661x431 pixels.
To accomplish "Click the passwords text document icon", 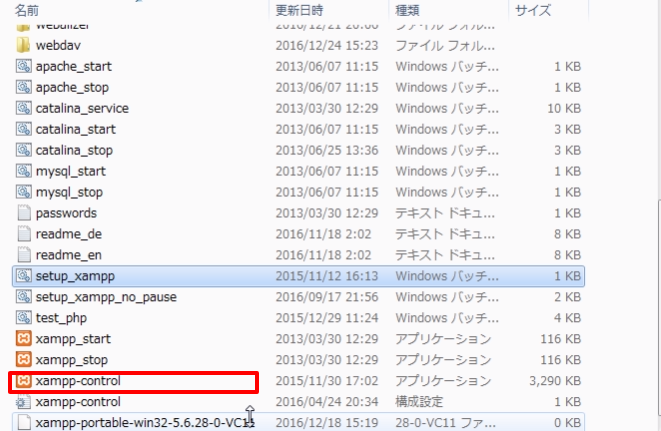I will click(24, 213).
